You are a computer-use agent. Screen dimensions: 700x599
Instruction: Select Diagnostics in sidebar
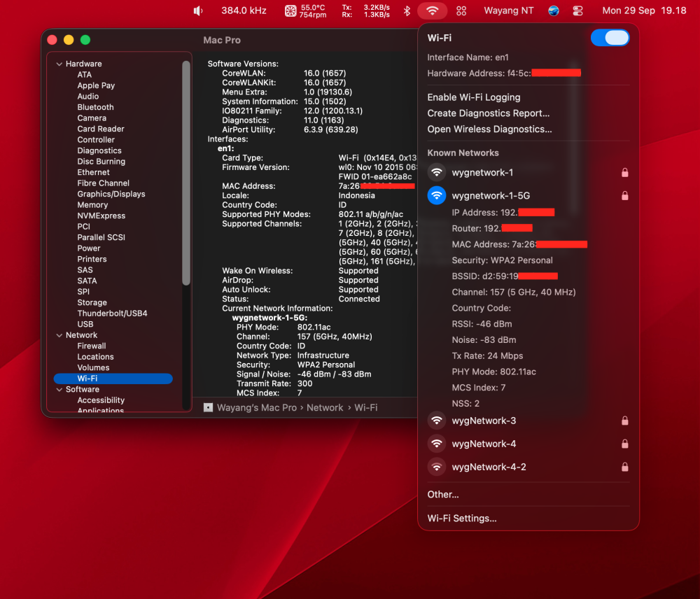[x=99, y=150]
